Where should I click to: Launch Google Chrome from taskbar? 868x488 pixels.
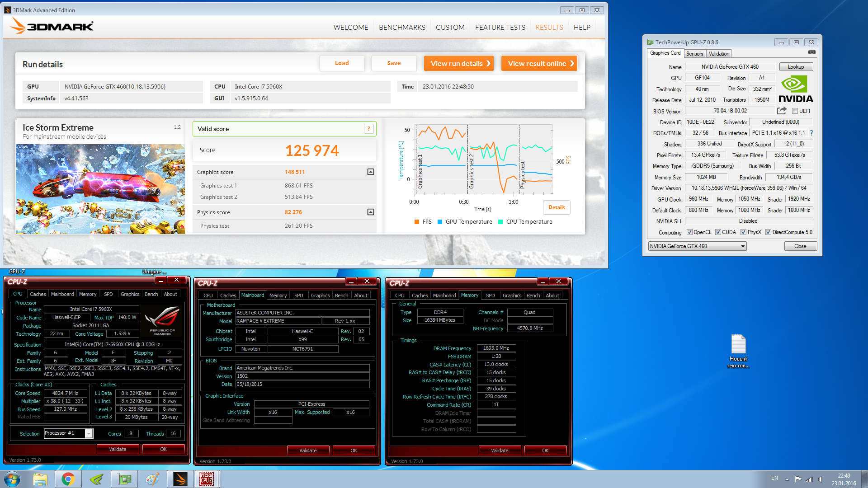[68, 479]
